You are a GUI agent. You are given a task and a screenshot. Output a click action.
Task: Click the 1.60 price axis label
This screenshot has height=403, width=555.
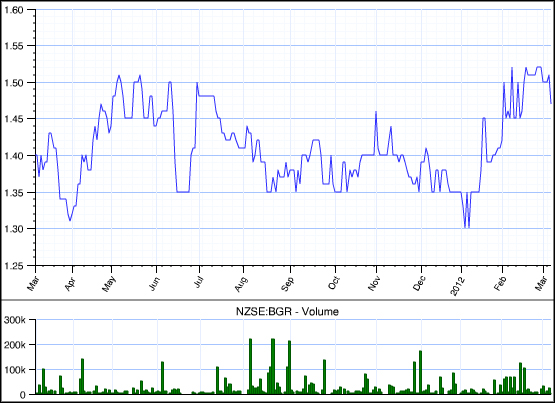coord(13,10)
